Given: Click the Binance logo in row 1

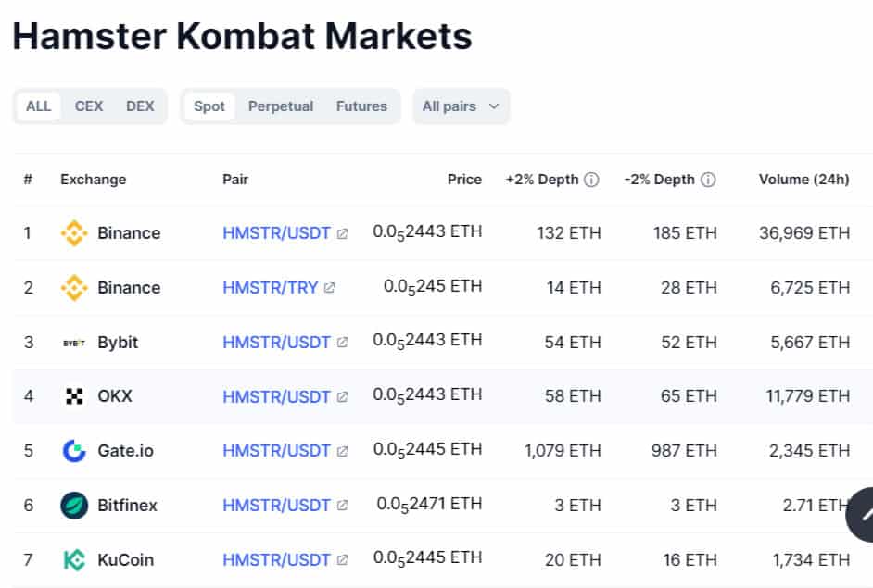Looking at the screenshot, I should pos(74,233).
